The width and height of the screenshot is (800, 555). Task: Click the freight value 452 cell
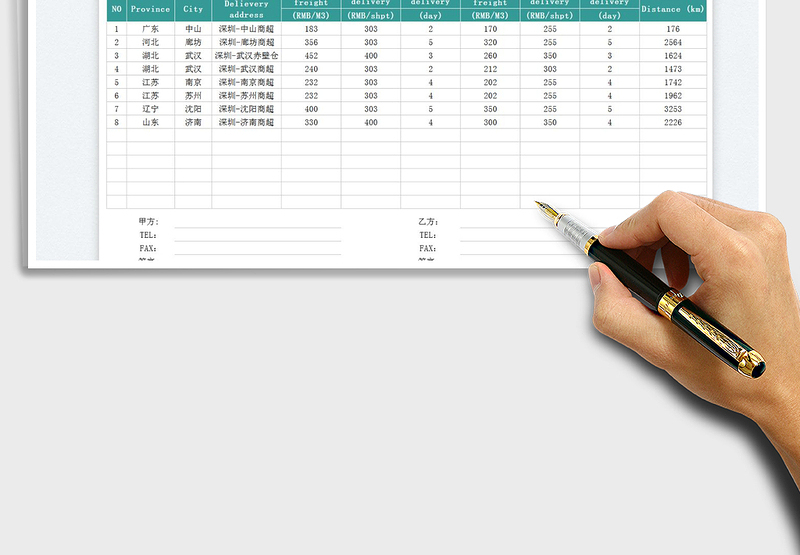311,56
